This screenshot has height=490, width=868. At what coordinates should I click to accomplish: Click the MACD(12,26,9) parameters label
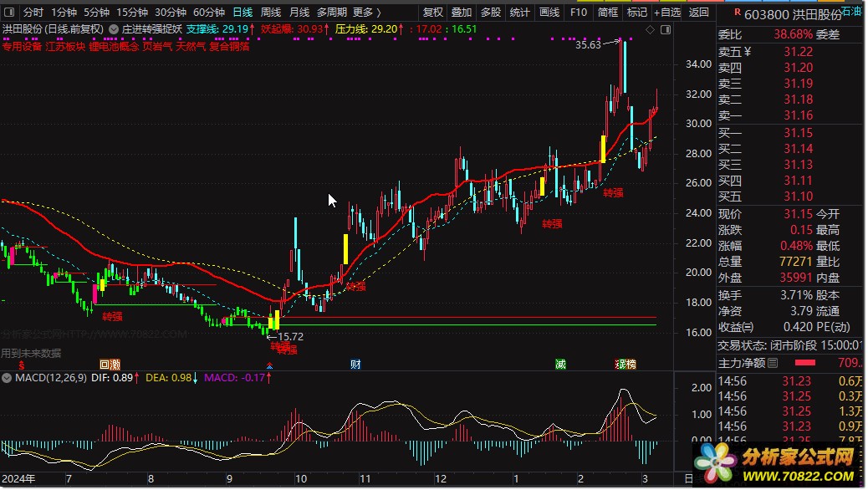(x=51, y=378)
